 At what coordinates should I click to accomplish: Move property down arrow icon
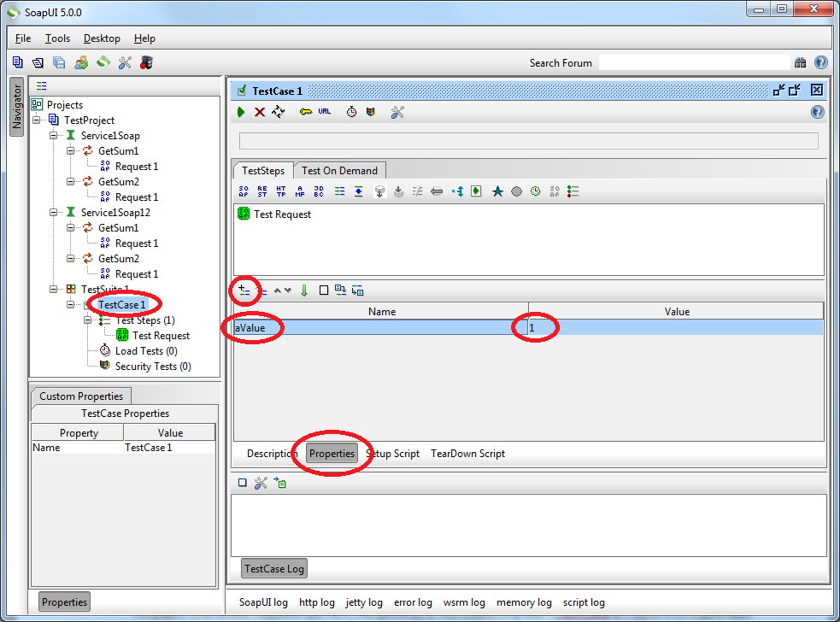coord(288,290)
